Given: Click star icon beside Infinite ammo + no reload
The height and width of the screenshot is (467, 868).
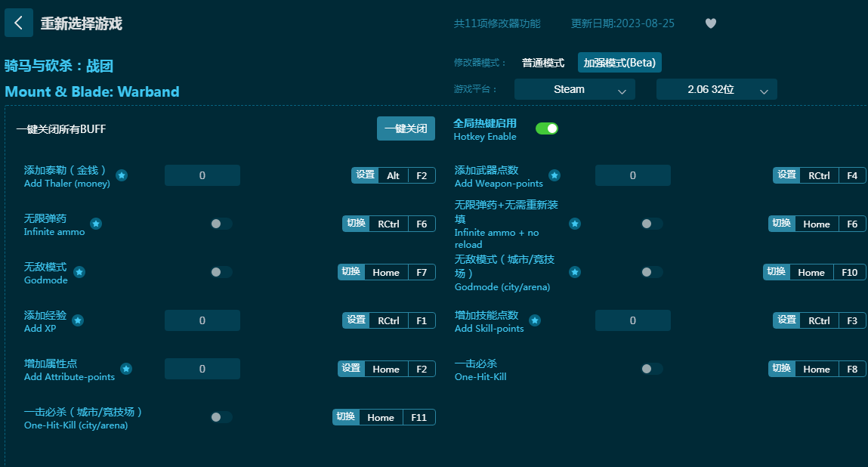Looking at the screenshot, I should [575, 224].
